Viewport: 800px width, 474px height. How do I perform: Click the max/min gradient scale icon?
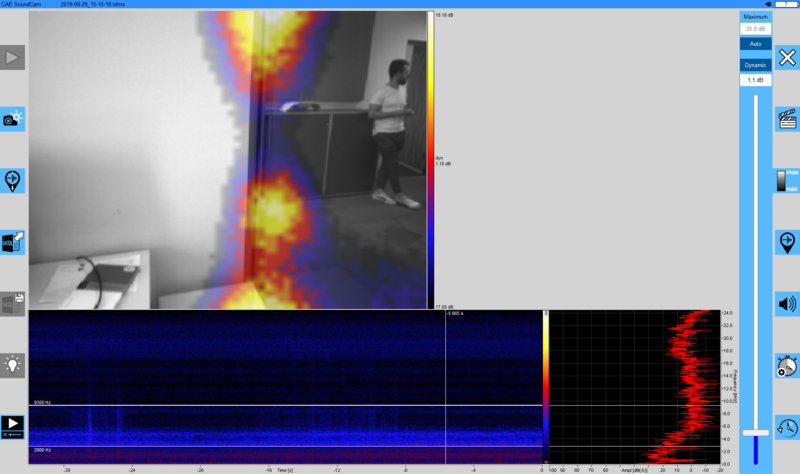[x=787, y=181]
